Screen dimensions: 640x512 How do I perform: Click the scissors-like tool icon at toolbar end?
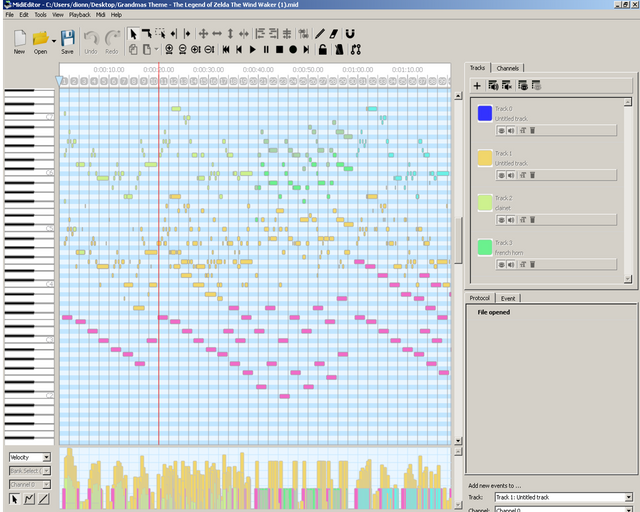point(356,49)
